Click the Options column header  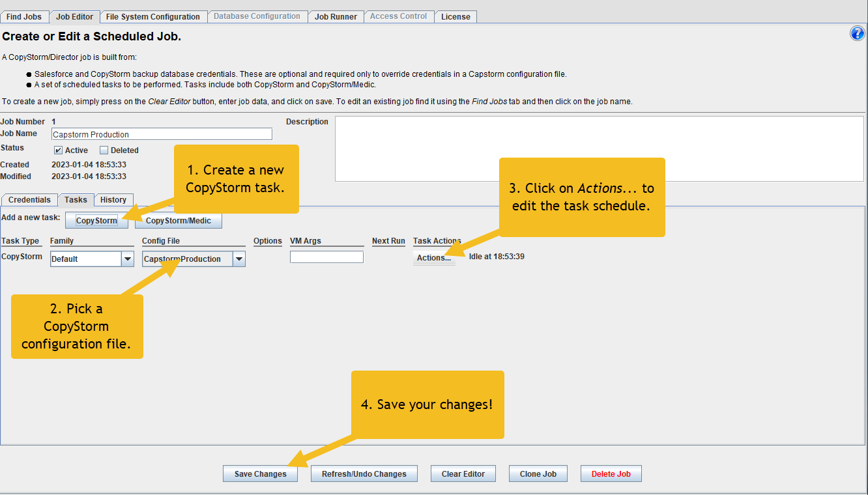[x=268, y=241]
